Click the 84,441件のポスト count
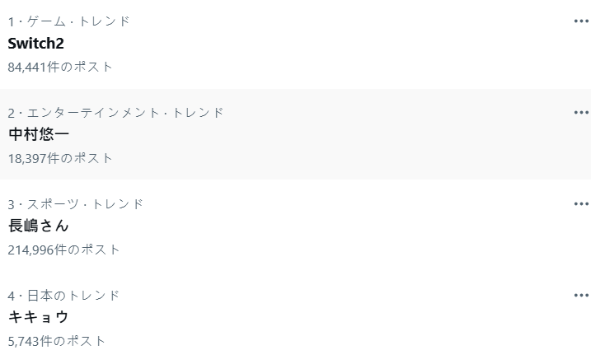Image resolution: width=591 pixels, height=364 pixels. [60, 67]
